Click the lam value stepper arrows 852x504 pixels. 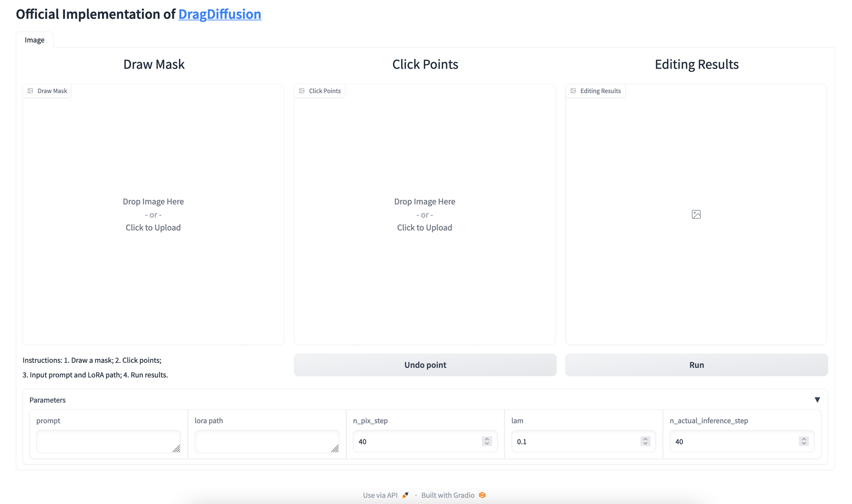(645, 441)
